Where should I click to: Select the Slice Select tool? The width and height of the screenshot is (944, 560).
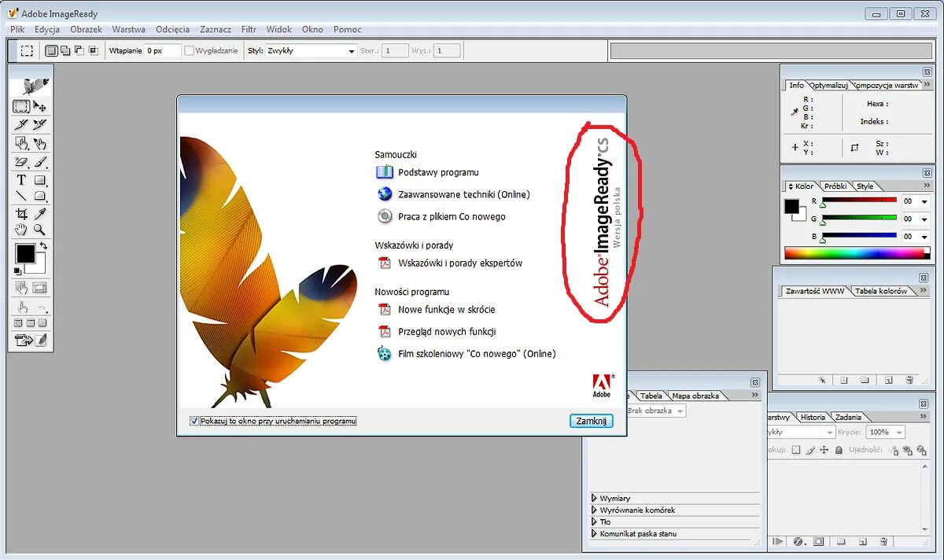click(39, 123)
